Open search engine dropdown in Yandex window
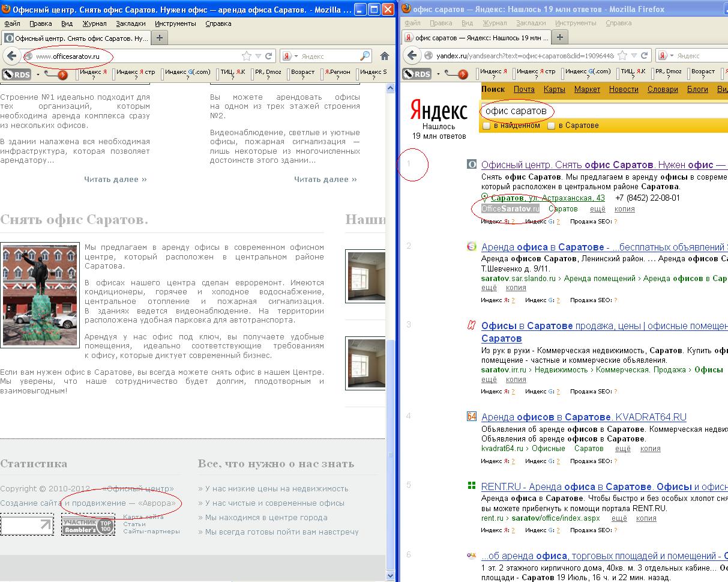Screen dimensions: 728x582 click(x=672, y=55)
